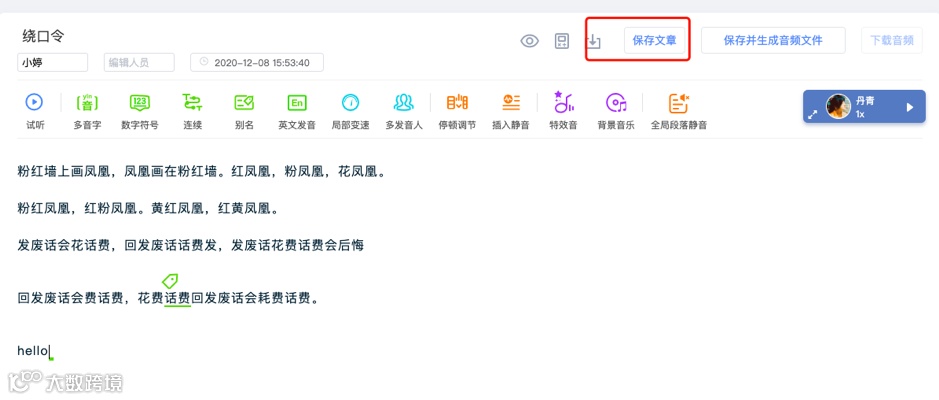Click the line starting 发废话会花话费

click(190, 245)
